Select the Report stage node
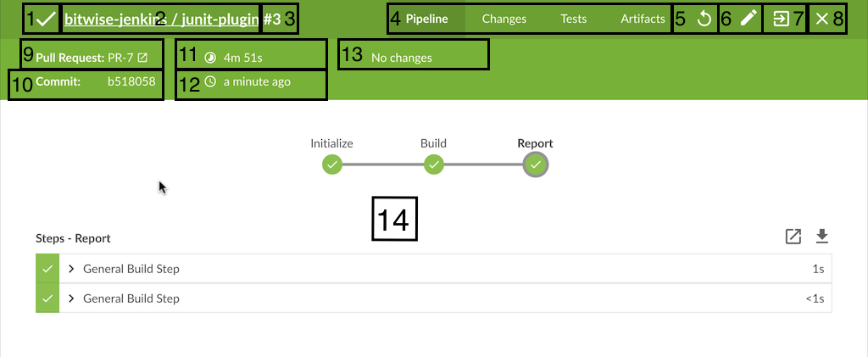This screenshot has height=357, width=868. coord(535,165)
